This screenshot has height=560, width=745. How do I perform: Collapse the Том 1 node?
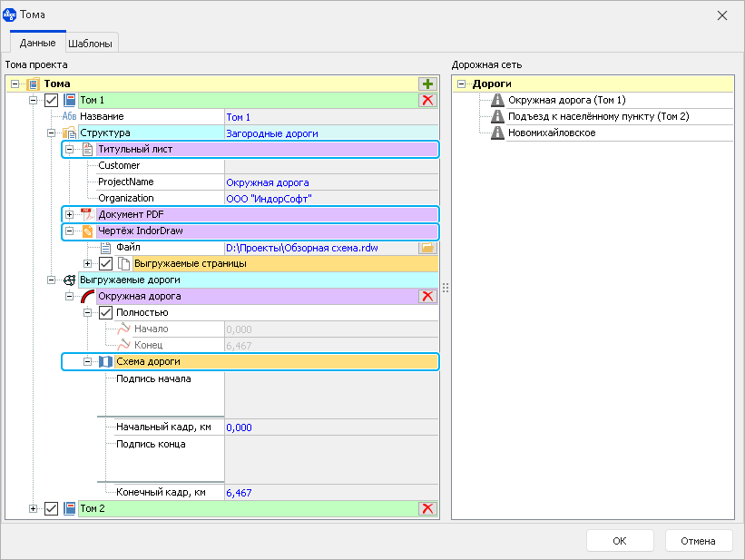(x=33, y=101)
